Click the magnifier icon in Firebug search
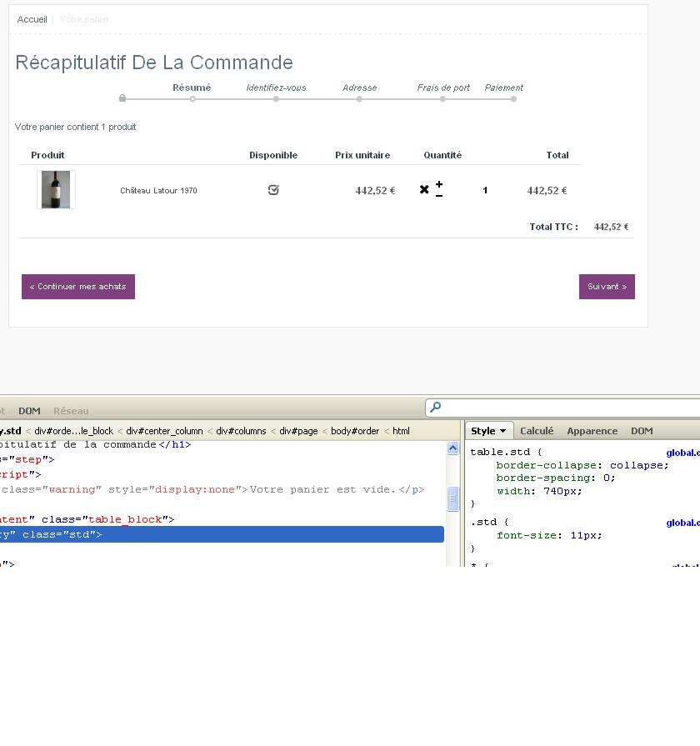This screenshot has height=746, width=700. [x=435, y=408]
